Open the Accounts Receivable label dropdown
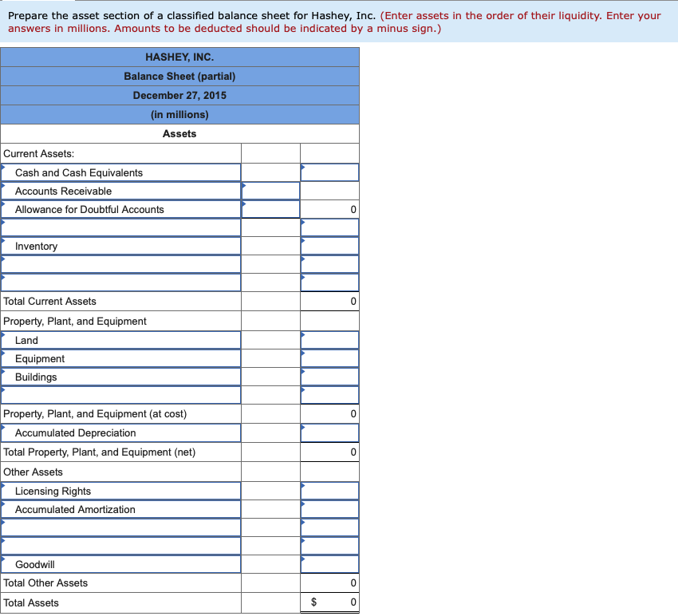 (x=120, y=191)
